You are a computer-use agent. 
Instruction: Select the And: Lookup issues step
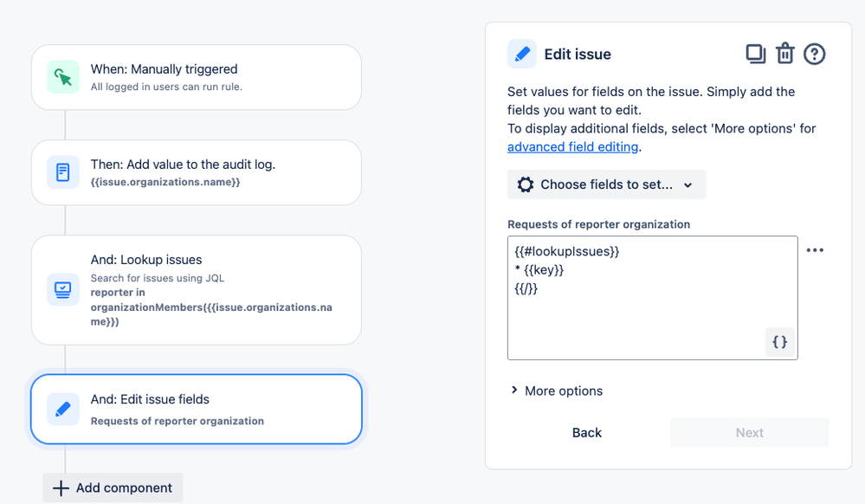coord(197,290)
